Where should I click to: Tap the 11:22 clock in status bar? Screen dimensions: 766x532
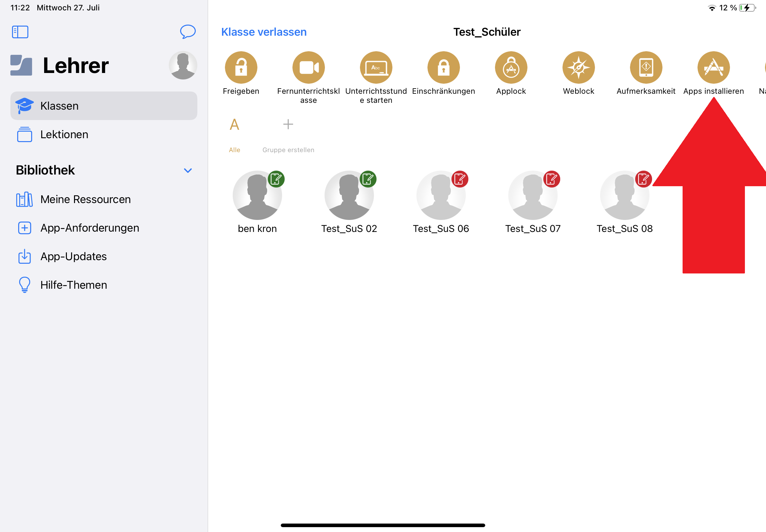click(x=20, y=8)
